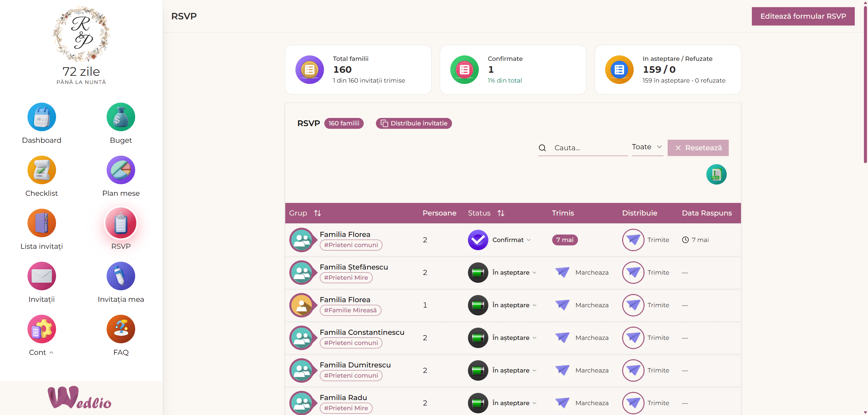The height and width of the screenshot is (415, 868).
Task: Open the Plan mese pie chart icon
Action: [121, 170]
